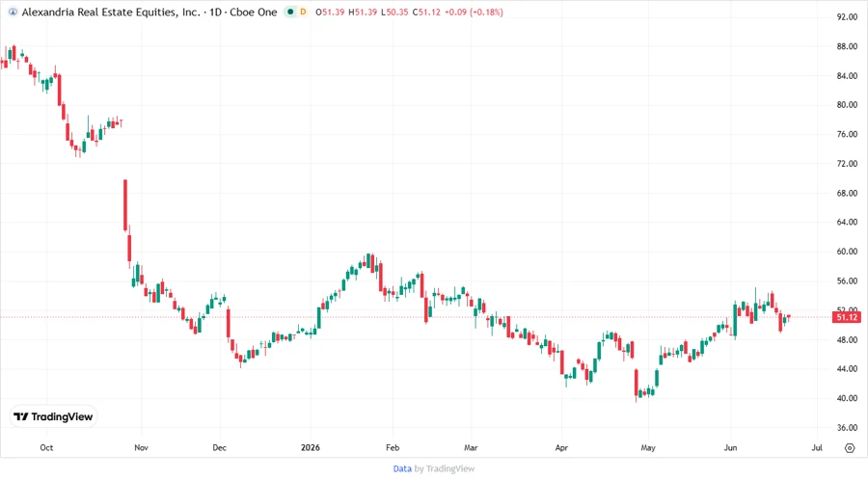
Task: Click the TradingView logo badge
Action: [x=54, y=417]
